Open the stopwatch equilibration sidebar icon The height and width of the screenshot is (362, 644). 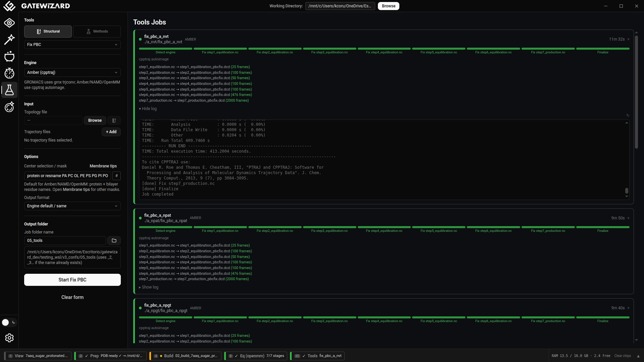click(9, 73)
